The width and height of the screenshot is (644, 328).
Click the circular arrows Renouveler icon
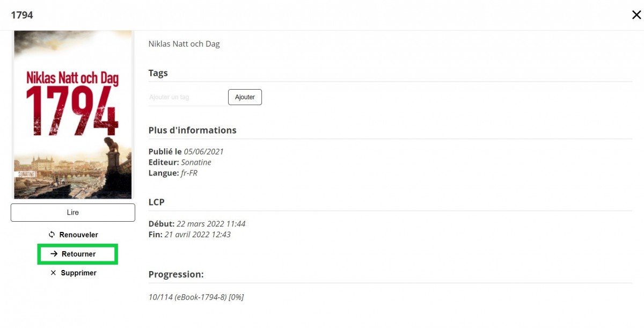[52, 235]
